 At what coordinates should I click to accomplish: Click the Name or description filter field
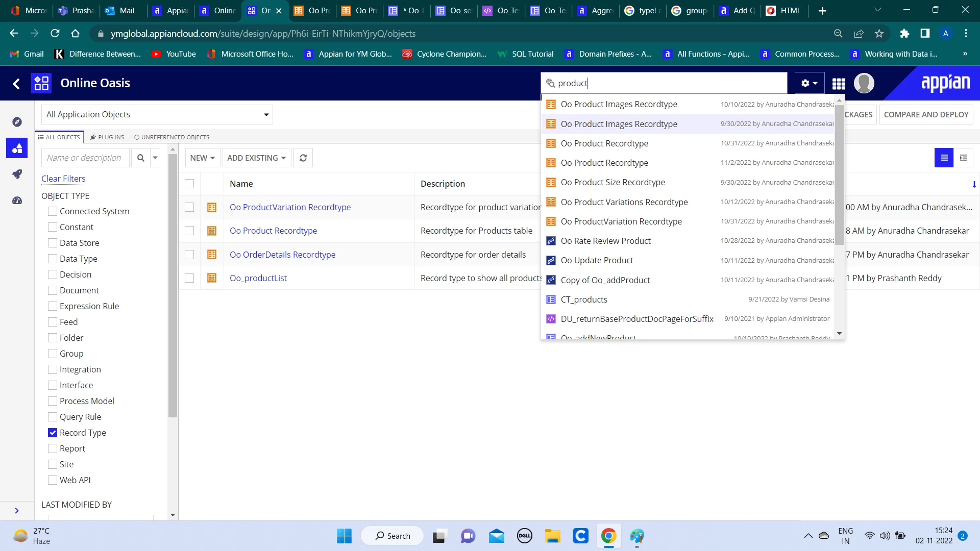click(85, 158)
